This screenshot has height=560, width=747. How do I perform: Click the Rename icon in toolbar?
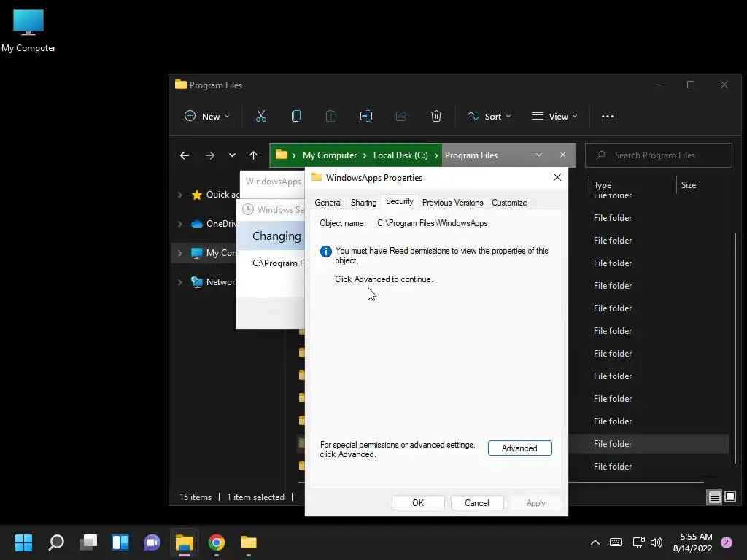[x=366, y=116]
